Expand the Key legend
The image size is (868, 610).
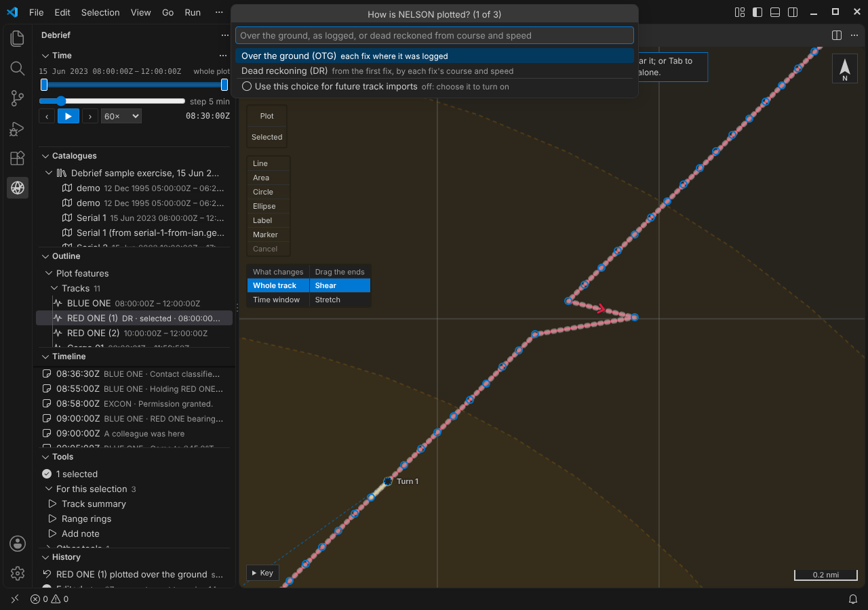pyautogui.click(x=262, y=573)
